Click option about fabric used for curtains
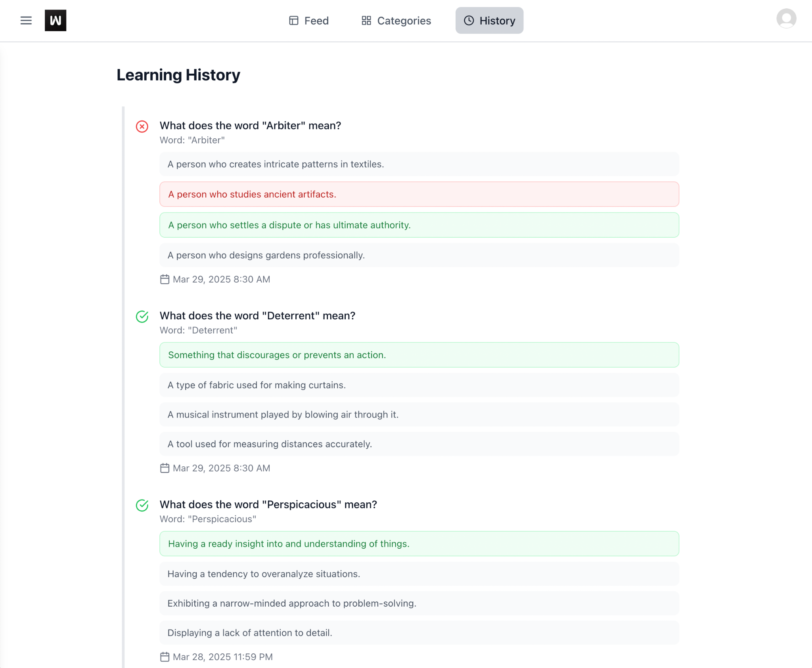Screen dimensions: 812x668 (x=419, y=385)
